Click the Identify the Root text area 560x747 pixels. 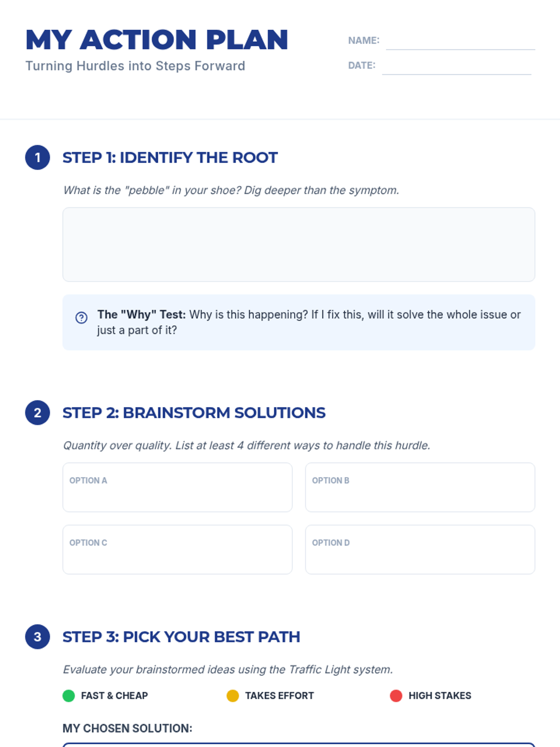299,245
